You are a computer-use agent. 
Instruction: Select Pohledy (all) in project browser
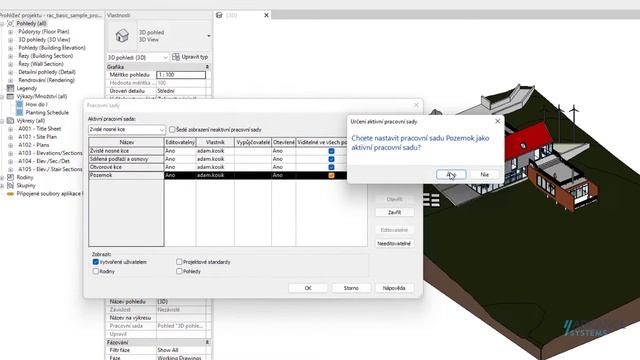31,23
